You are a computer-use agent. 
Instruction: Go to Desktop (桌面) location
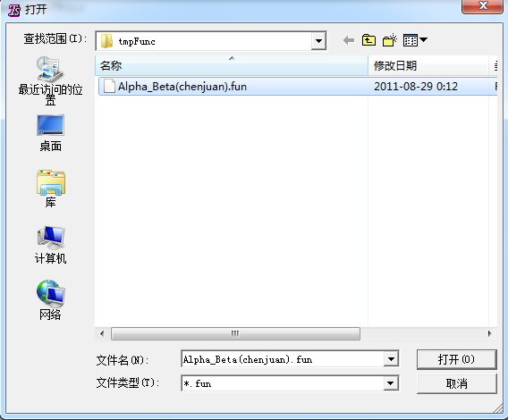click(50, 133)
